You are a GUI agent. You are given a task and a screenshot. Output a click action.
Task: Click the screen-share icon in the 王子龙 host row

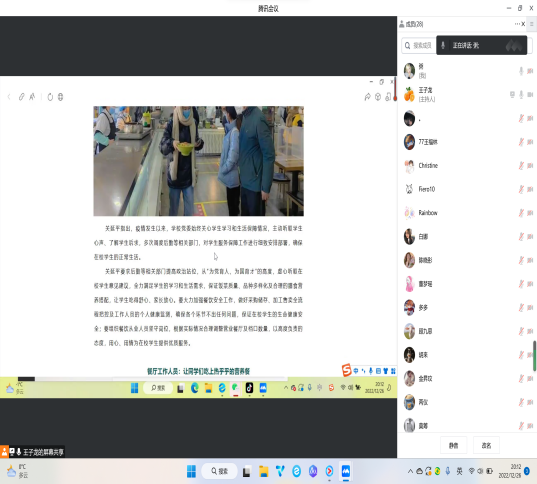(512, 95)
